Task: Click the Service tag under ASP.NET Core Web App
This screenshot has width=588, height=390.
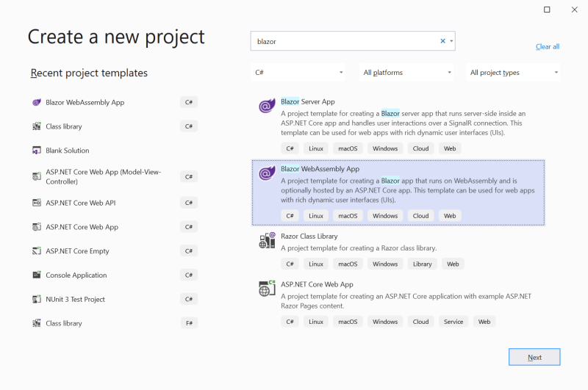Action: click(x=453, y=322)
